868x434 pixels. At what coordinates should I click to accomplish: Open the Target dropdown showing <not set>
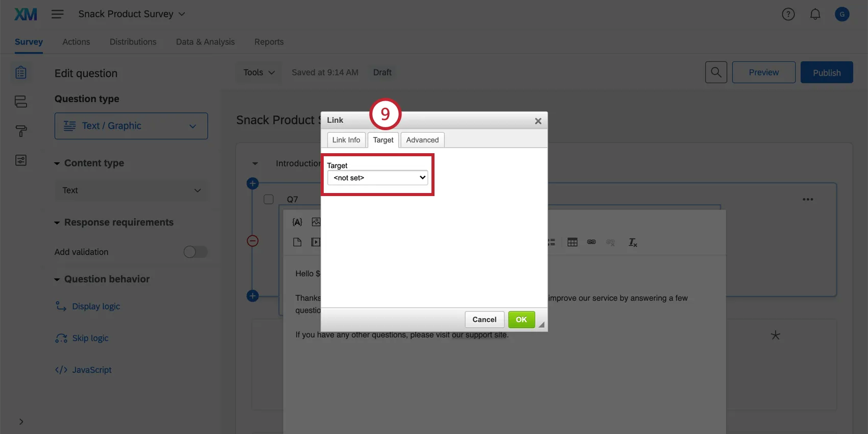(x=377, y=178)
